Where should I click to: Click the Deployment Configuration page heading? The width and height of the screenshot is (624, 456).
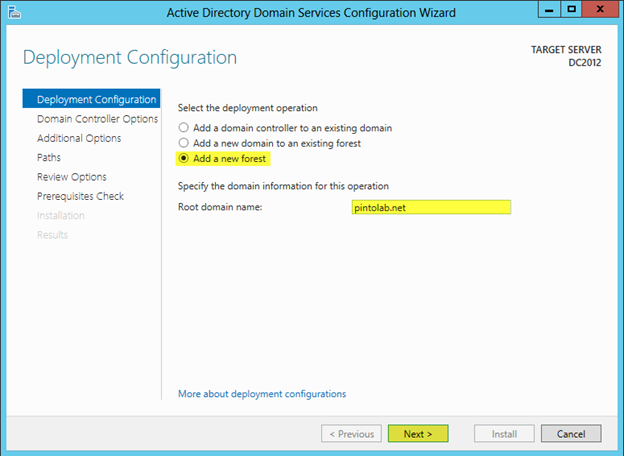[x=130, y=58]
